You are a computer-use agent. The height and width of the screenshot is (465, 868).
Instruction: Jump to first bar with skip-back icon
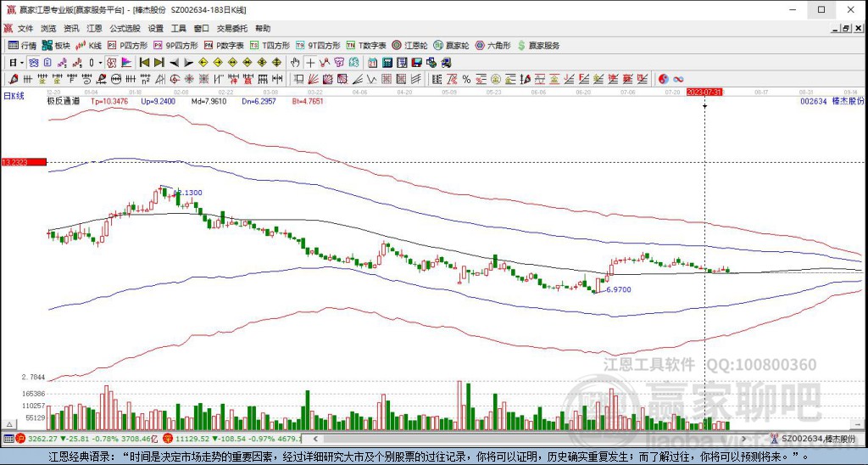pos(144,63)
